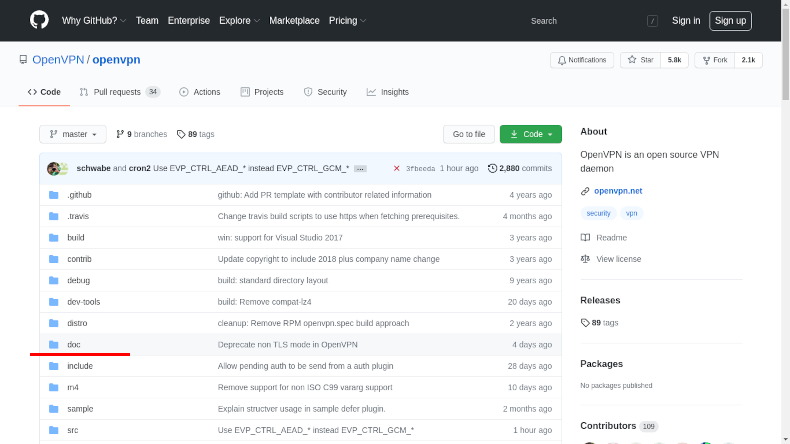Click the GitHub octocat logo
Viewport: 790px width, 444px height.
(x=39, y=20)
